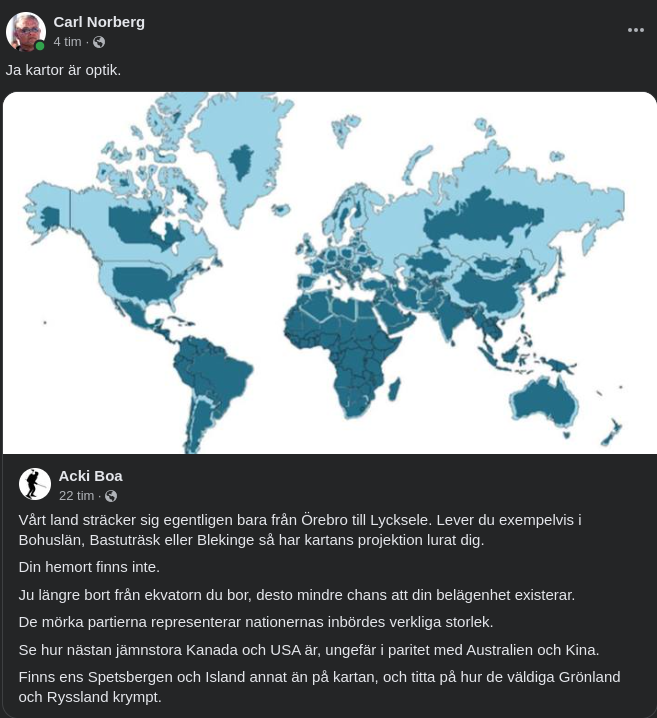Image resolution: width=657 pixels, height=718 pixels.
Task: Open the shared post's "22 tim" timestamp
Action: point(76,496)
